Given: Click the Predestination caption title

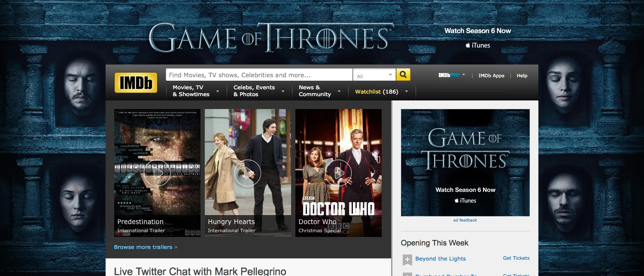Looking at the screenshot, I should [140, 222].
